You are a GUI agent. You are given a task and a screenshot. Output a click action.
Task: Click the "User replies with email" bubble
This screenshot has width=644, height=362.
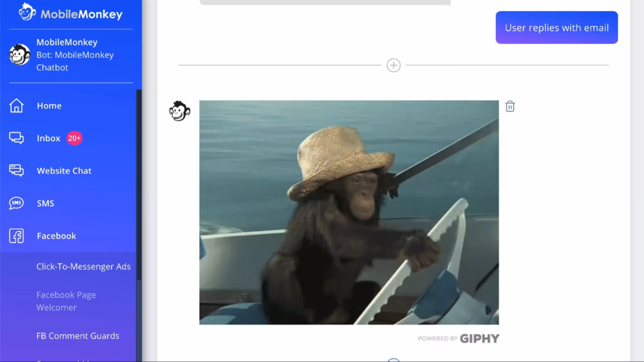[x=556, y=28]
